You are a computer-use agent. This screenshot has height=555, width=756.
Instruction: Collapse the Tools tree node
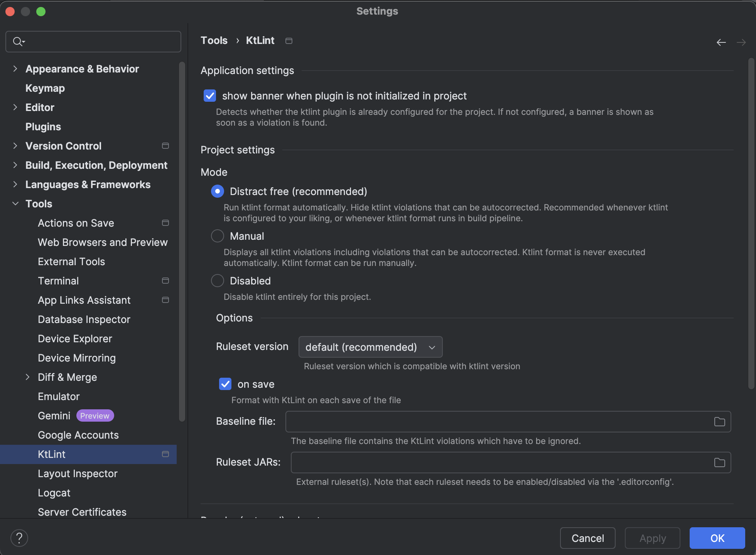15,204
